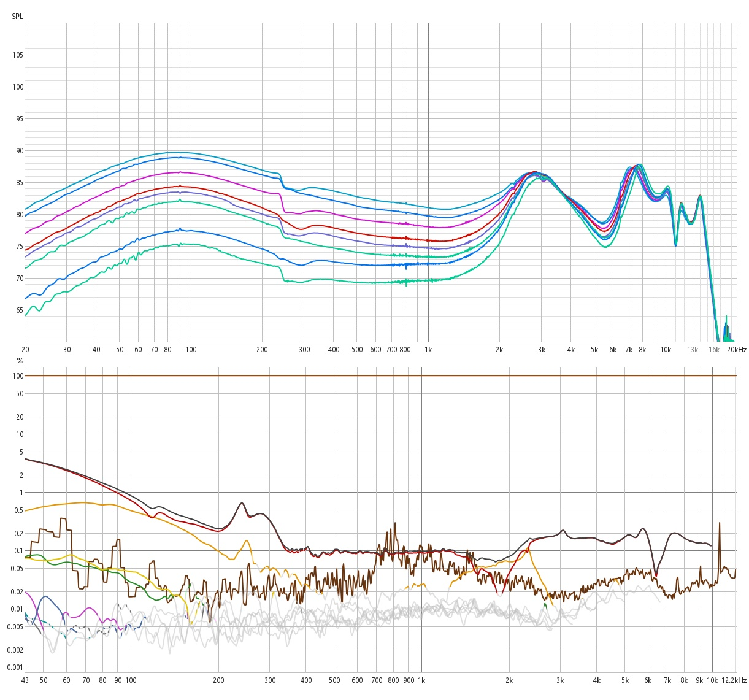Select the 75 label on SPL axis
Image resolution: width=749 pixels, height=700 pixels.
(x=20, y=247)
